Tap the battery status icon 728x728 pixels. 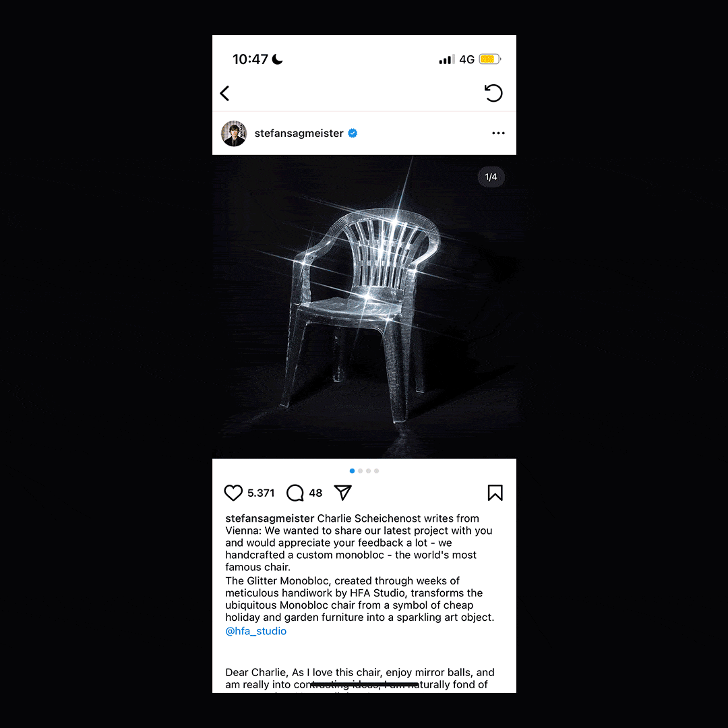[x=490, y=59]
